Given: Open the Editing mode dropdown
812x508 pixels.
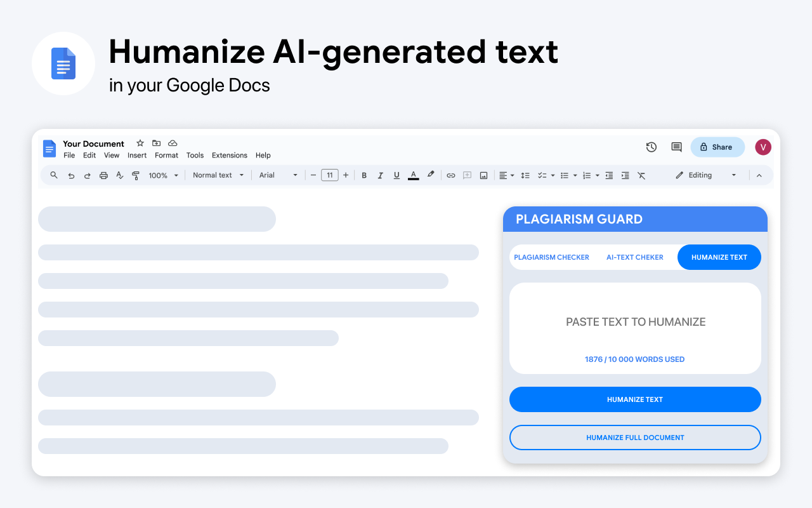Looking at the screenshot, I should point(706,175).
